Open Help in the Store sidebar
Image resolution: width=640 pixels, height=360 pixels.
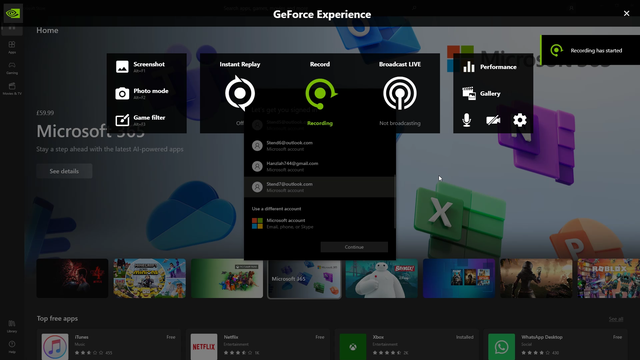(x=12, y=347)
